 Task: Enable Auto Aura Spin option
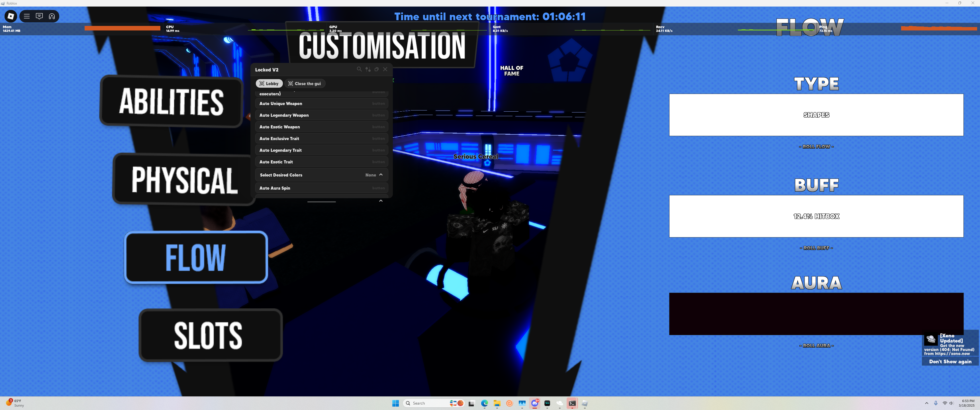[x=321, y=188]
